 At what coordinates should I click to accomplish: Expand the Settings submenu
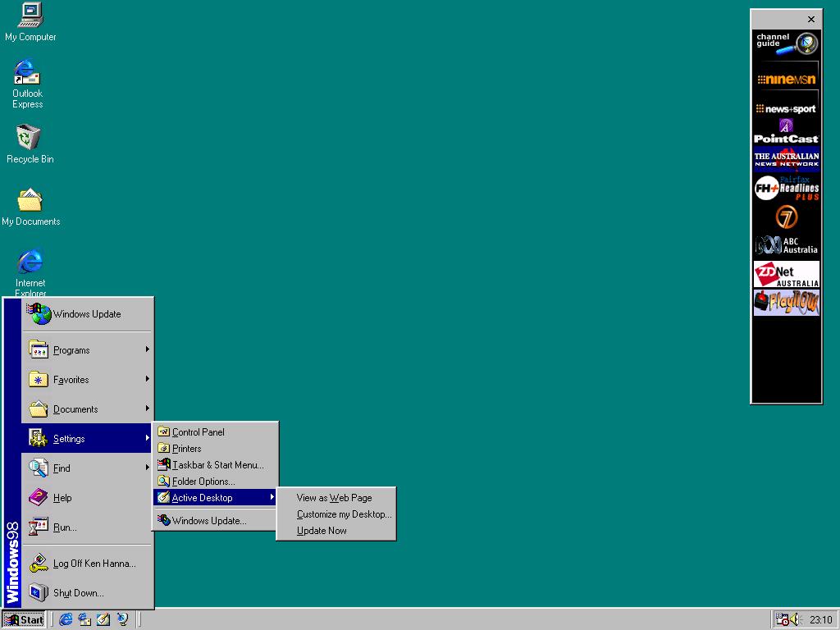point(87,438)
